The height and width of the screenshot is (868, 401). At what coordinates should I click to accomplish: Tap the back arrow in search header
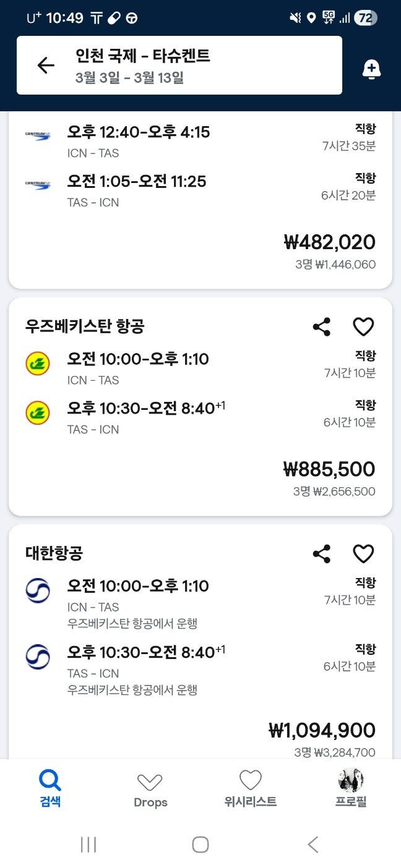point(46,66)
